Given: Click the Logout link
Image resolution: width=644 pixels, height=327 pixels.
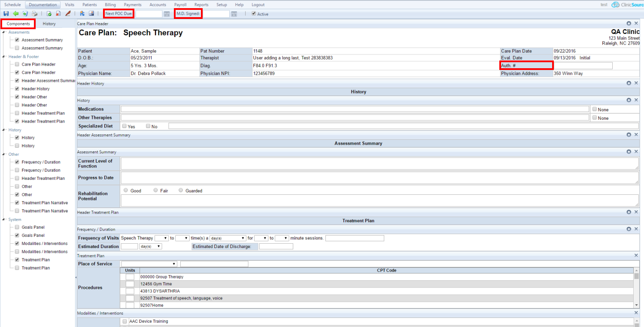Looking at the screenshot, I should pyautogui.click(x=258, y=5).
